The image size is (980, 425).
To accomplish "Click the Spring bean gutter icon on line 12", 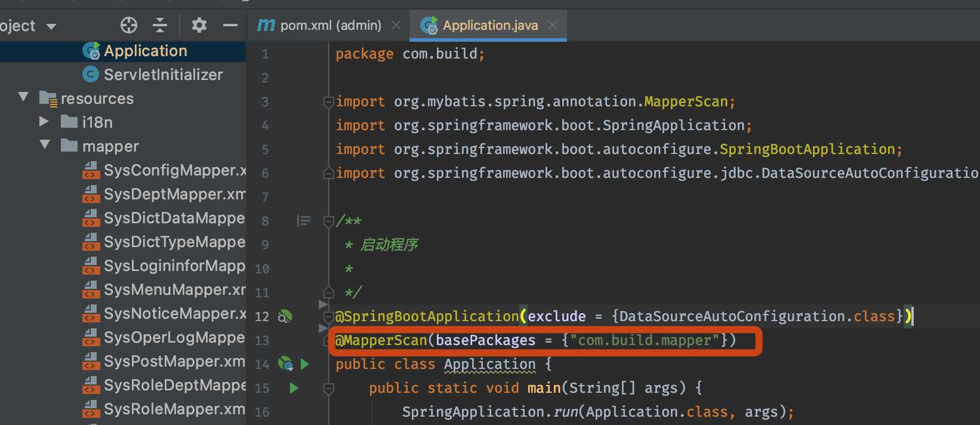I will click(285, 316).
